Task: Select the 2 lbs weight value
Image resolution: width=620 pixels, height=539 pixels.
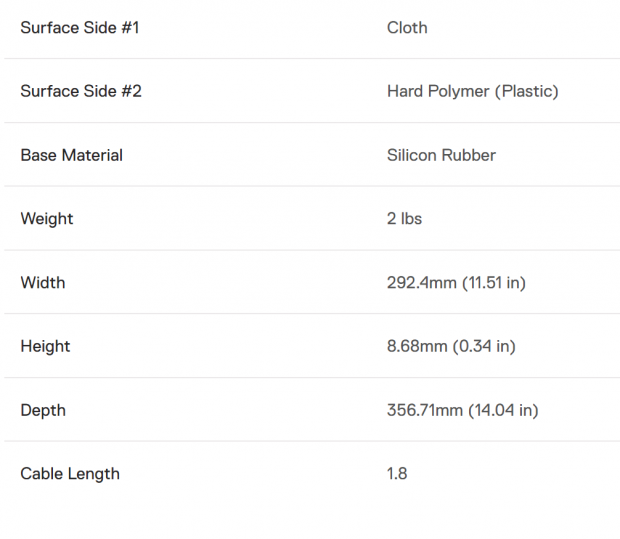Action: pos(405,219)
